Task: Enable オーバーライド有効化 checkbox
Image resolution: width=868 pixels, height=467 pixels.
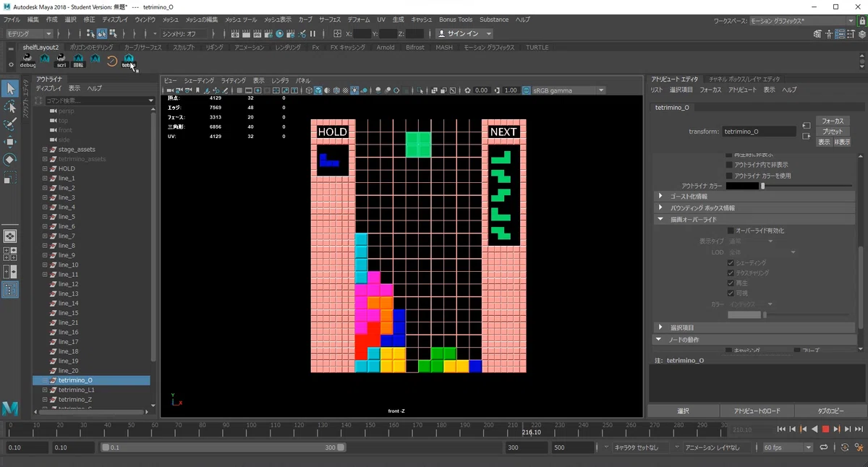Action: click(x=731, y=231)
